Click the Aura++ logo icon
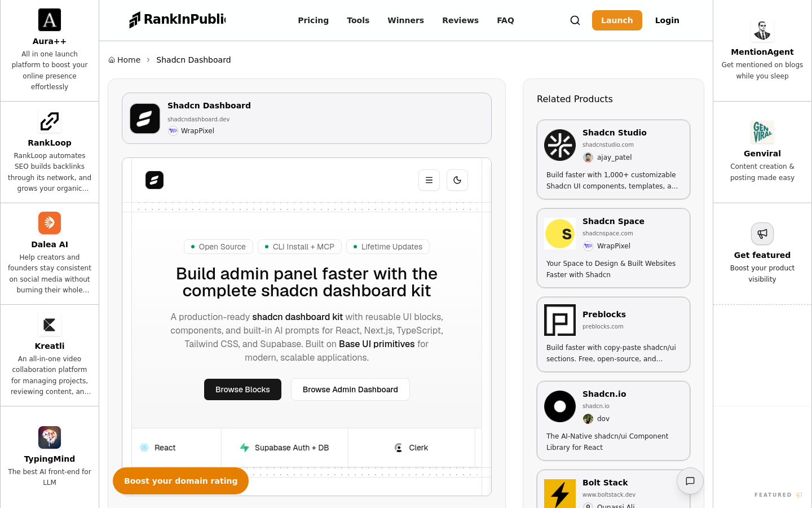 point(50,20)
